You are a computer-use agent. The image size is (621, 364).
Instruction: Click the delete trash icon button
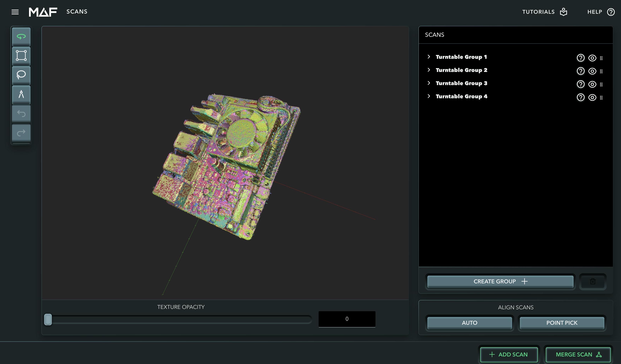[593, 281]
